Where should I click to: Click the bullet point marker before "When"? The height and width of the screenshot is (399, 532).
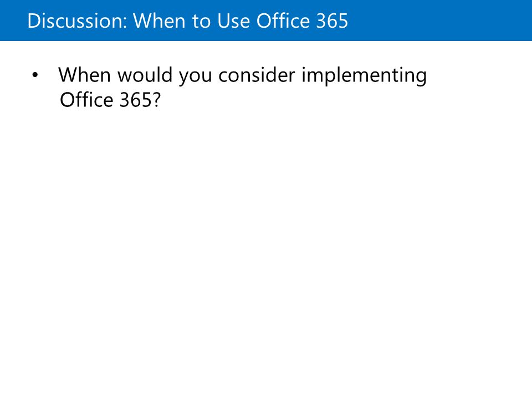click(35, 75)
